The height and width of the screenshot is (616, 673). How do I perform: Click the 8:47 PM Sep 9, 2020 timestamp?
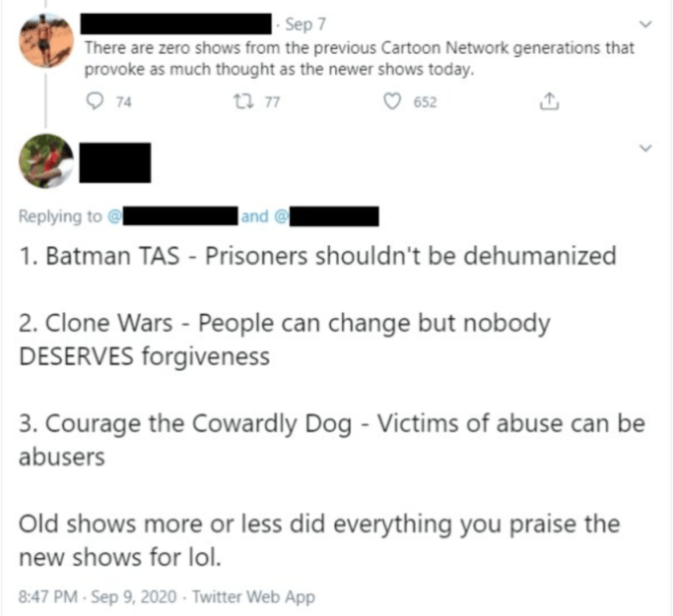[98, 597]
